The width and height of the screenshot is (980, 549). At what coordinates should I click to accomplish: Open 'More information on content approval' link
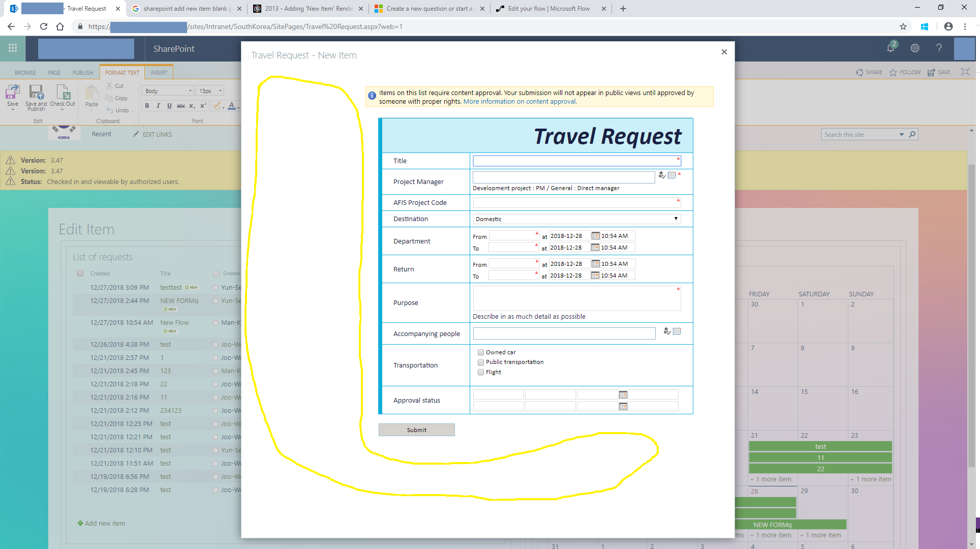[520, 102]
